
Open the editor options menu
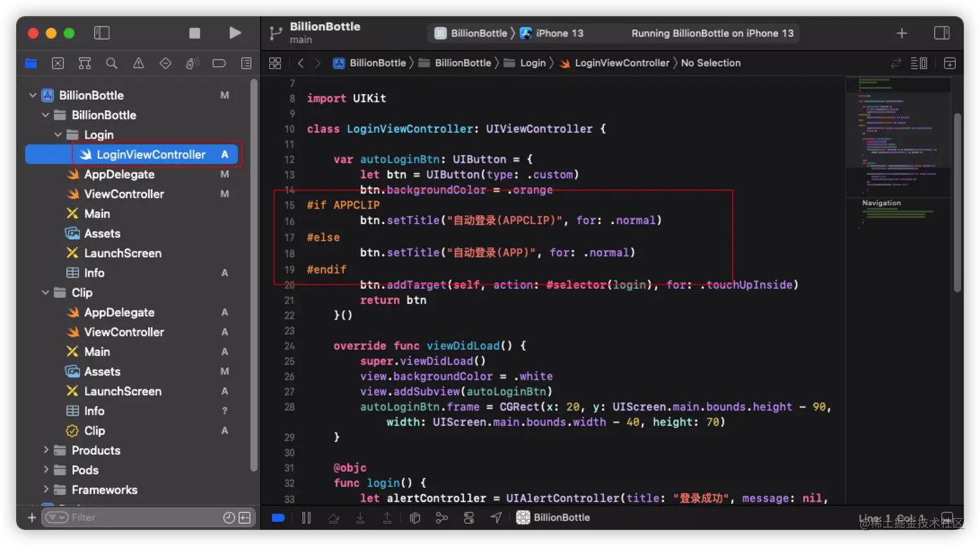click(918, 63)
